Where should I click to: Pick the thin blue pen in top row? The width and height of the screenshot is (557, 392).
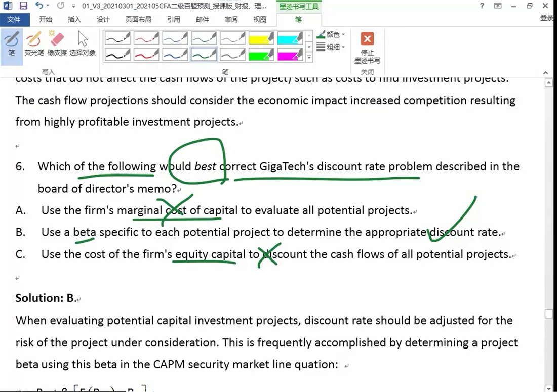[x=175, y=38]
